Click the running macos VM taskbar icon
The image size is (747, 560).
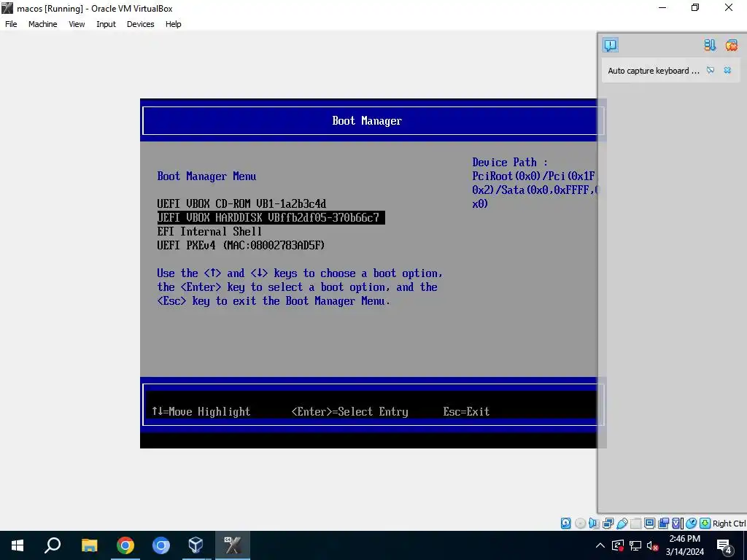233,545
